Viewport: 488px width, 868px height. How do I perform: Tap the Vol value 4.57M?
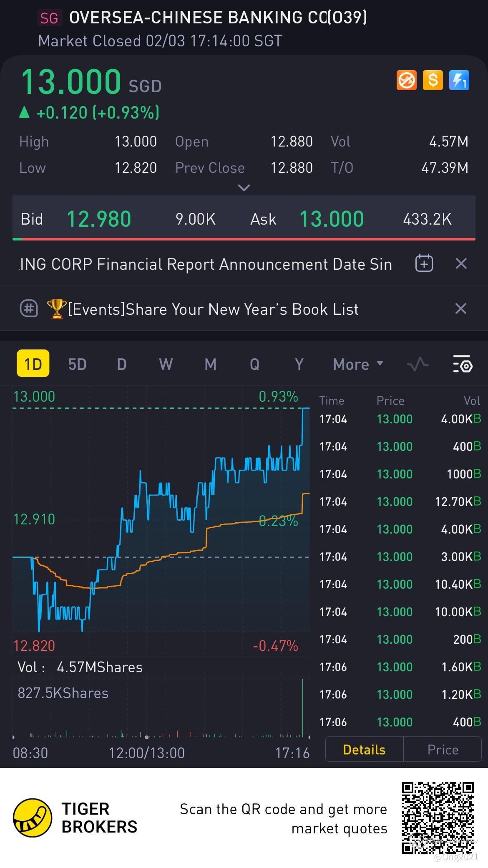(449, 142)
